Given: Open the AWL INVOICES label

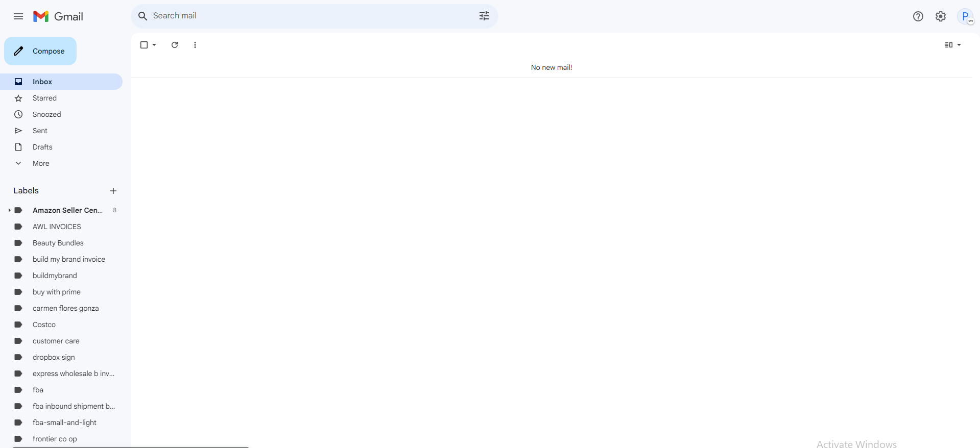Looking at the screenshot, I should [61, 227].
